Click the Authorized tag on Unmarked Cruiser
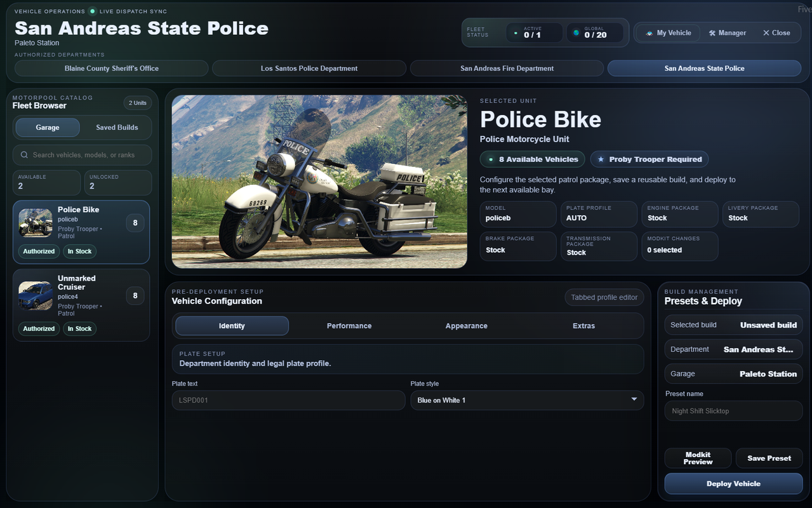Viewport: 812px width, 508px height. coord(39,329)
